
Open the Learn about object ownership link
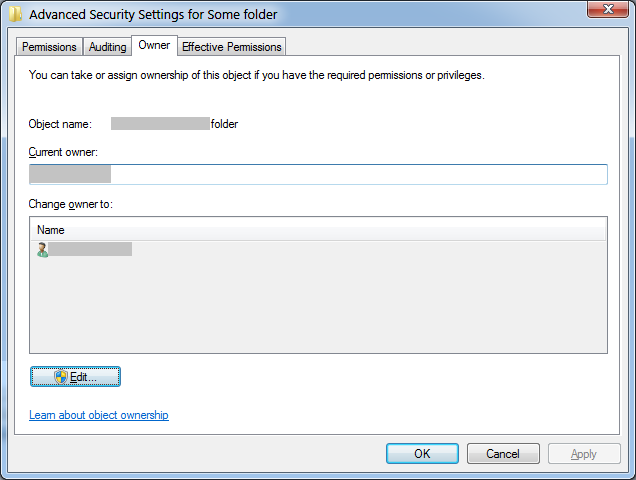[x=99, y=415]
